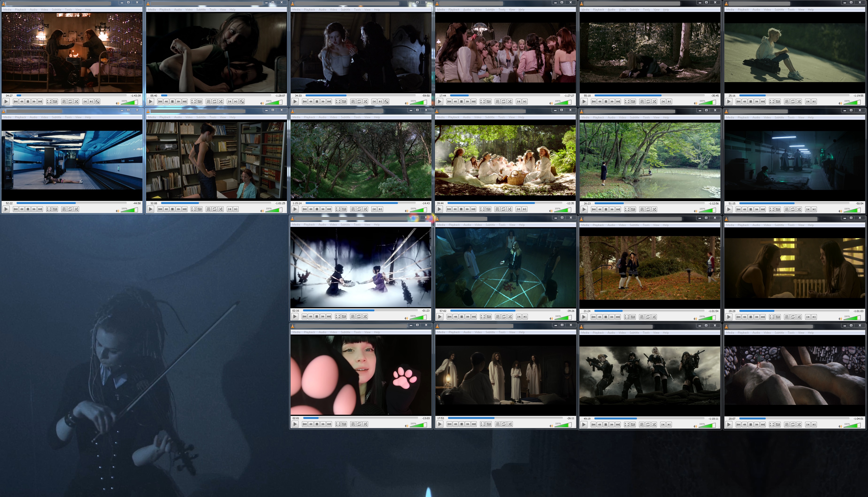This screenshot has width=868, height=497.
Task: Show playlist in the 55:18 player
Action: coord(642,101)
